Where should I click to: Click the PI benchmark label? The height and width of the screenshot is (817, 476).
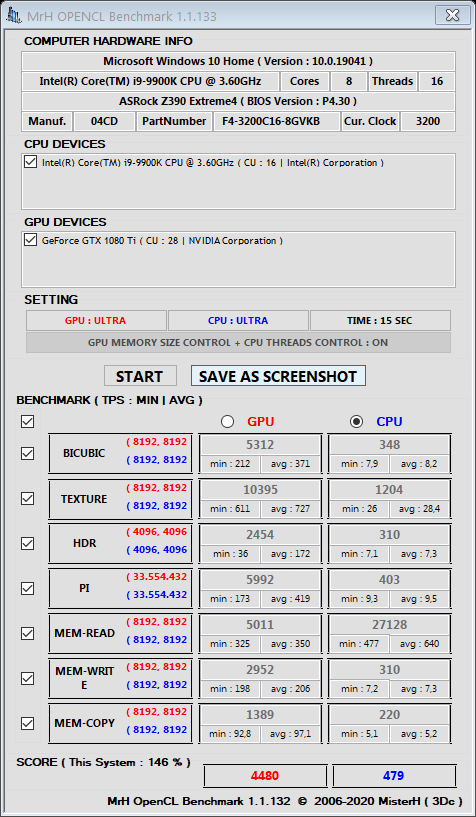(x=84, y=588)
